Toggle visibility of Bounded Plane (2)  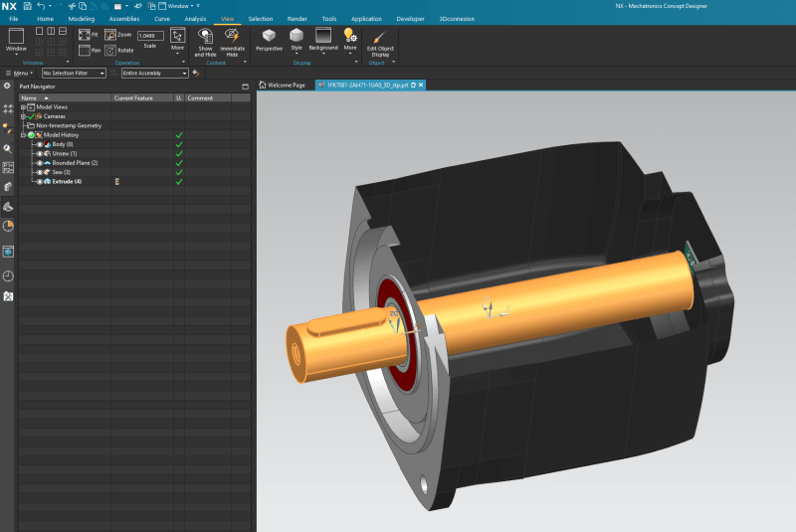(40, 163)
